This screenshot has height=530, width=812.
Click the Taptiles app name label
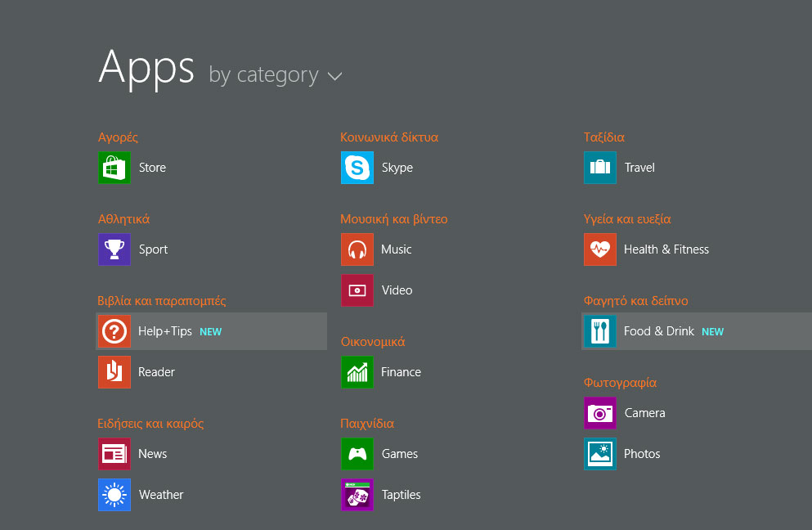coord(402,496)
